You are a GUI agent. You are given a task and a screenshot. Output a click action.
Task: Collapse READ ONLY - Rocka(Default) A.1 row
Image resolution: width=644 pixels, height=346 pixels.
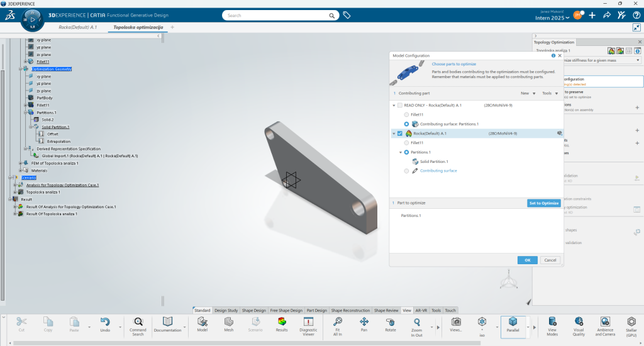coord(394,106)
